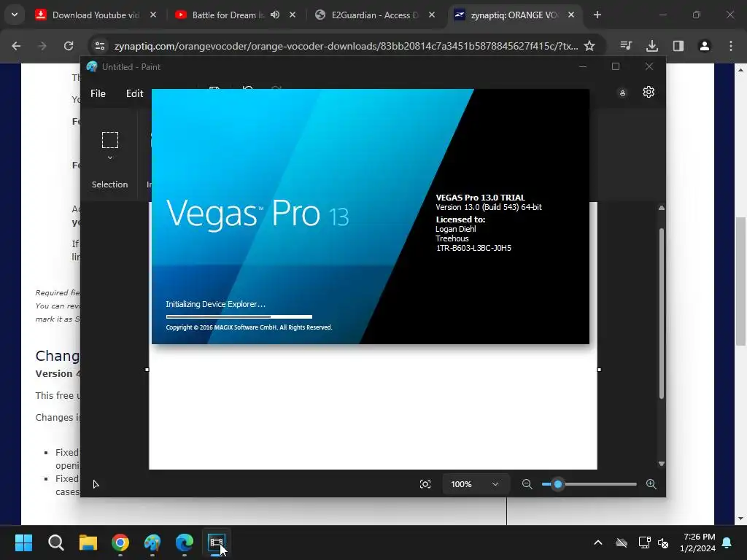This screenshot has width=747, height=560.
Task: Open a new Chrome tab
Action: pos(597,15)
